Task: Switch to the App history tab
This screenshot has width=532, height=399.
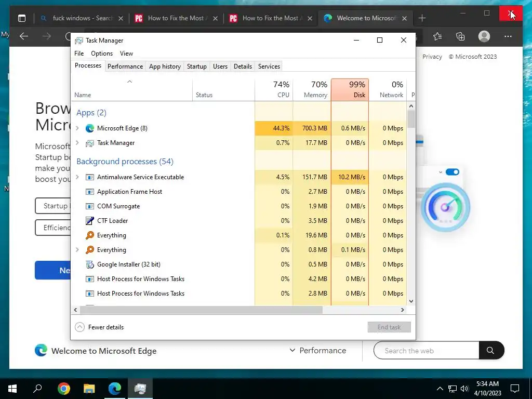Action: (165, 66)
